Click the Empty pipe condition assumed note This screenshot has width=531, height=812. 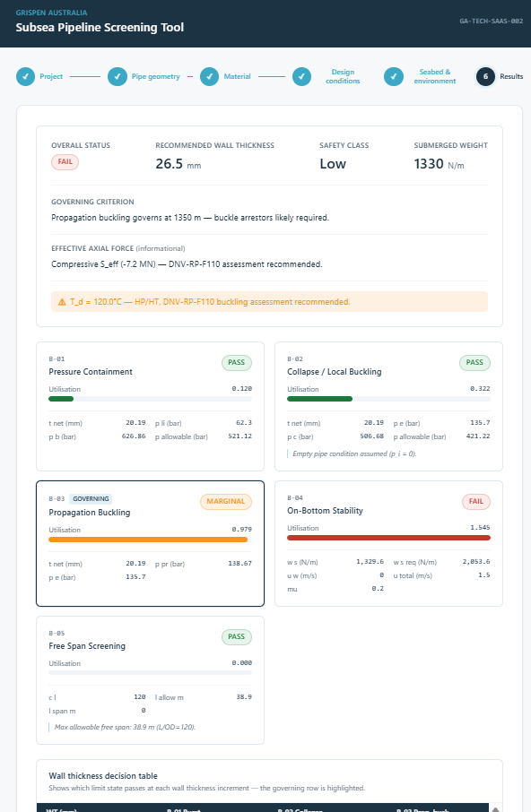click(x=354, y=454)
